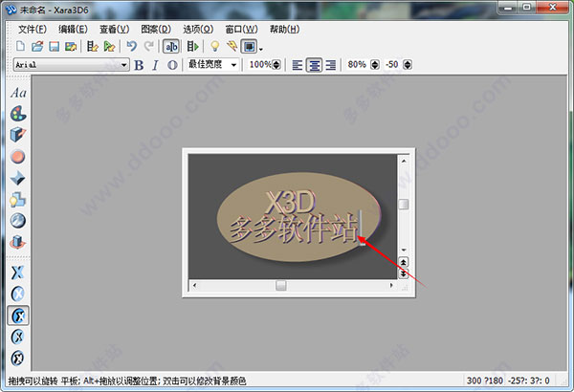Open the 帮助(H) menu
This screenshot has height=392, width=574.
coord(284,30)
